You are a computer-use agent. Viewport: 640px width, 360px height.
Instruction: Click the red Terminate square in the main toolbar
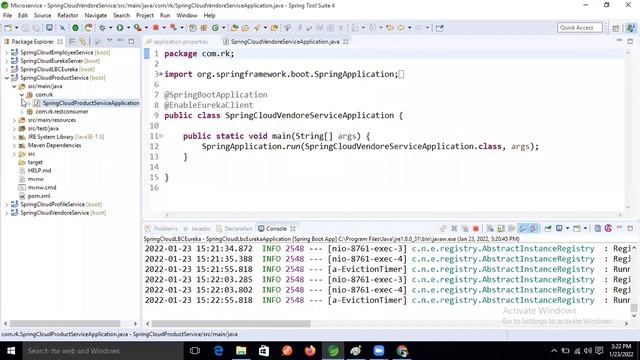point(156,28)
